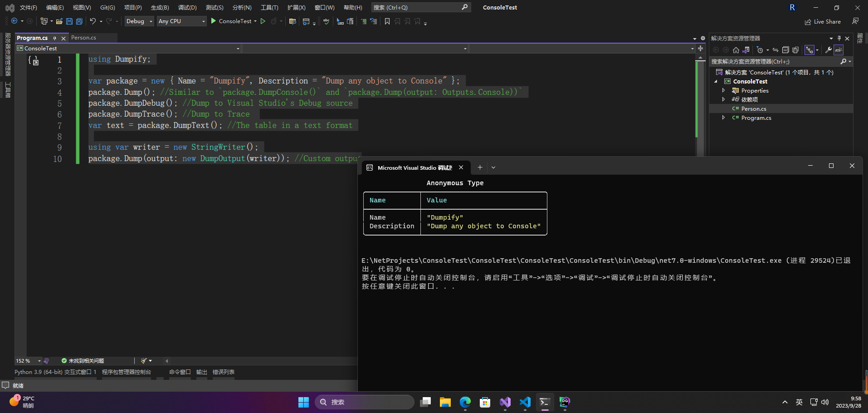868x413 pixels.
Task: Expand the Properties folder node
Action: pos(723,91)
